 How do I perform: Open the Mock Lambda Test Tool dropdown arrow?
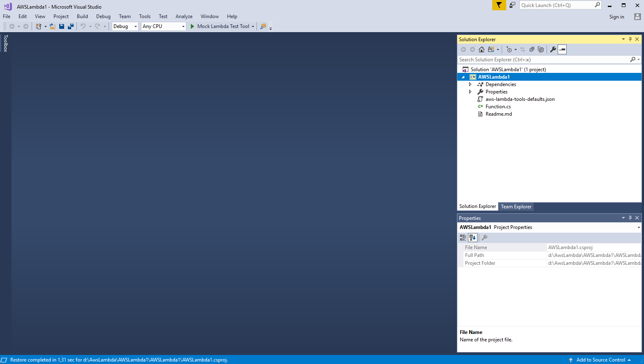pyautogui.click(x=253, y=26)
